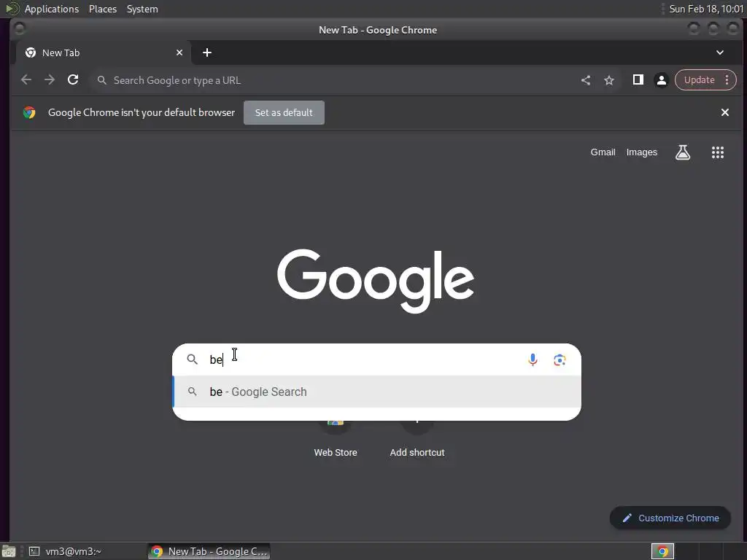Screen dimensions: 747x560
Task: Open the Applications menu
Action: tap(52, 9)
